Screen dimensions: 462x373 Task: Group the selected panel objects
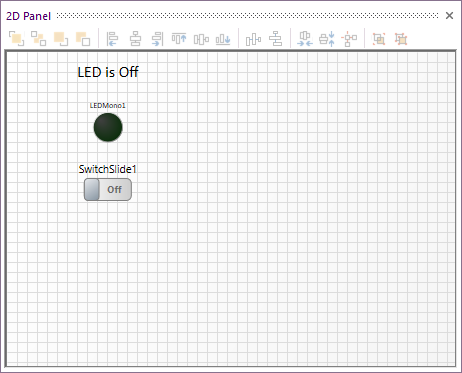click(x=379, y=39)
